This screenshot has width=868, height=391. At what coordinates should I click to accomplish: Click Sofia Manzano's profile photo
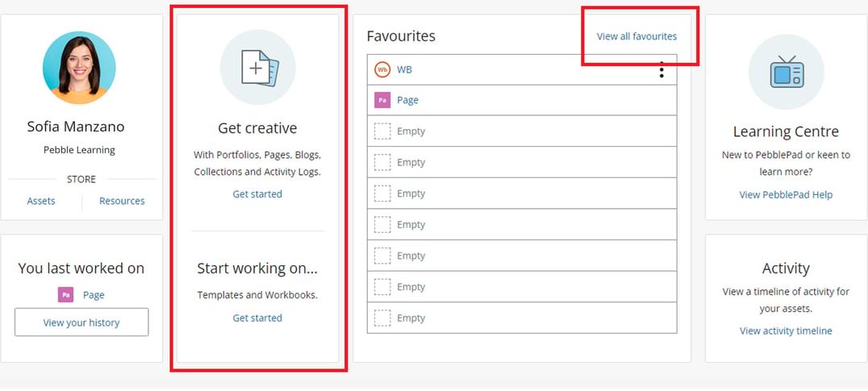point(79,68)
